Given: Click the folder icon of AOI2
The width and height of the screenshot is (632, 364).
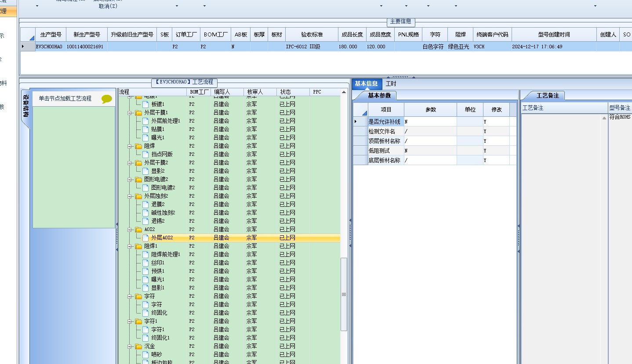Looking at the screenshot, I should click(x=138, y=230).
